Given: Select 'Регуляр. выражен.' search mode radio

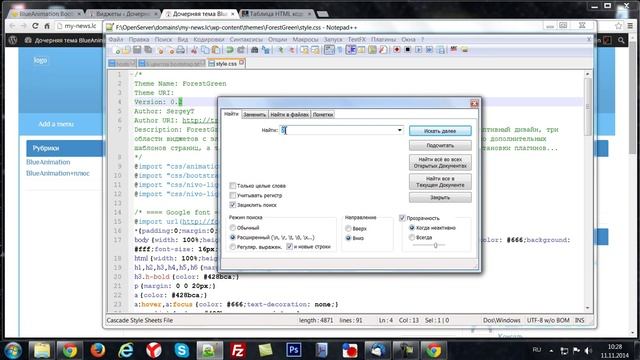Looking at the screenshot, I should pyautogui.click(x=233, y=247).
